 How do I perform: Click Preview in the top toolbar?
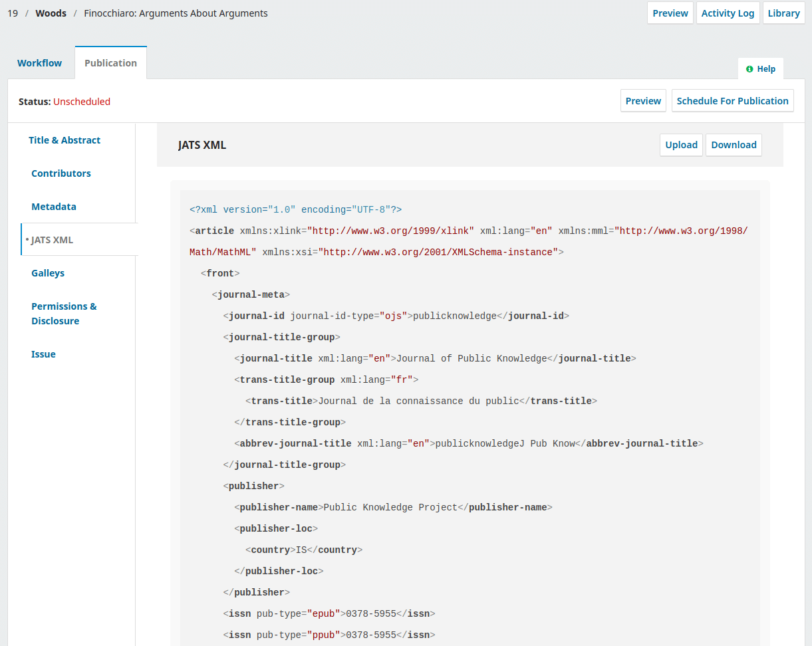(670, 13)
